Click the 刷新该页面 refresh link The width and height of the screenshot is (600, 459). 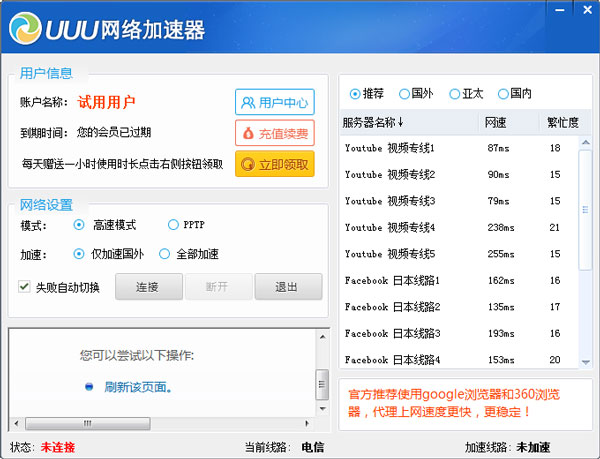(138, 387)
